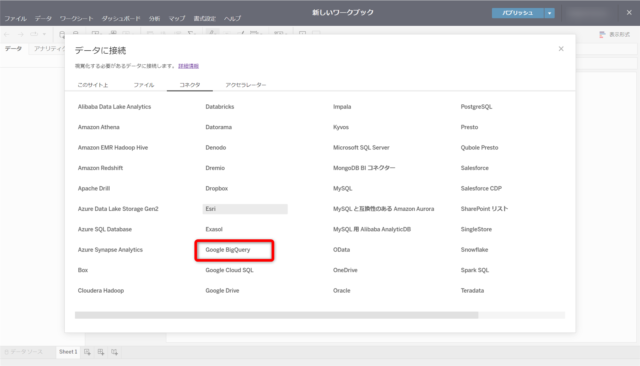Choose Alibaba Data Lake Analytics connector

pos(114,107)
